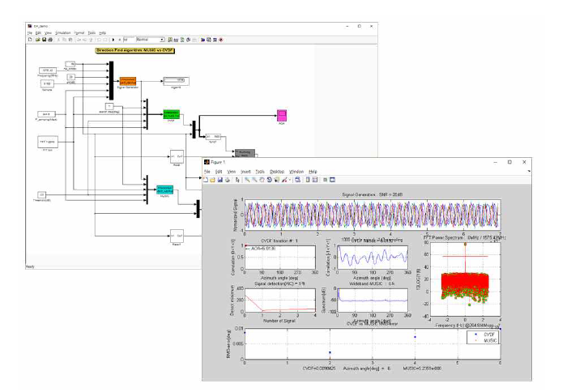Click the Signal Generation waveform plot

[x=373, y=215]
